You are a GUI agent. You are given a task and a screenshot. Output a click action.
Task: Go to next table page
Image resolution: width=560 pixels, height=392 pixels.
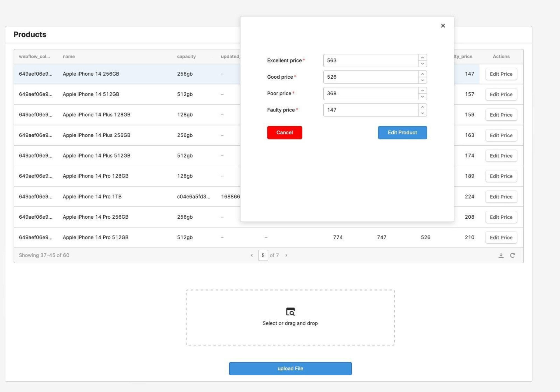click(x=286, y=255)
